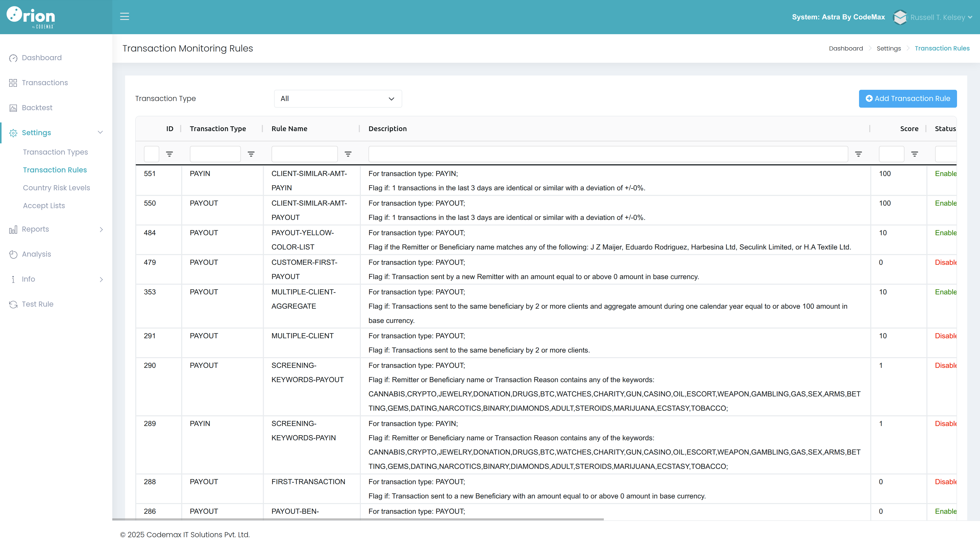This screenshot has height=551, width=980.
Task: Click the Dashboard gauge icon in sidebar
Action: click(x=13, y=58)
